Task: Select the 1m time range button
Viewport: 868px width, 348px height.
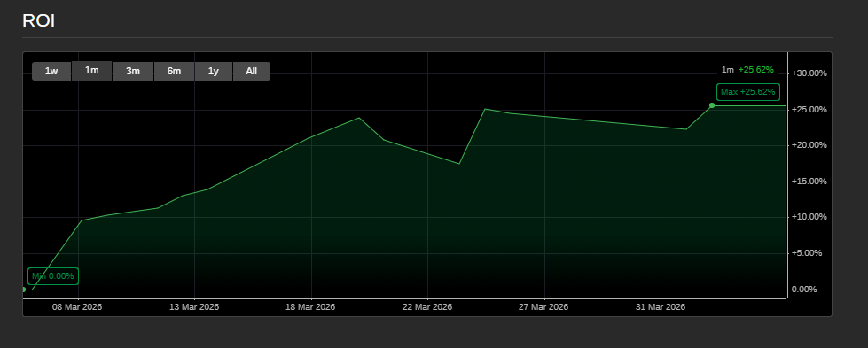Action: (92, 71)
